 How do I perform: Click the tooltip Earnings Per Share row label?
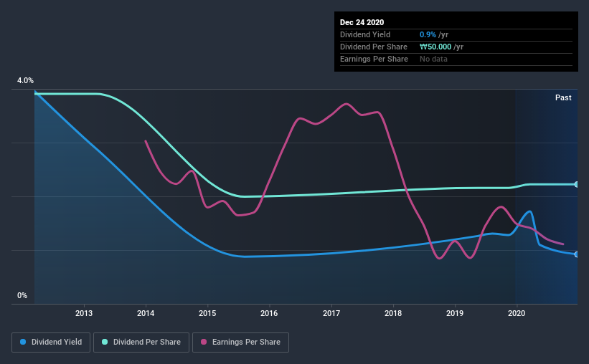pos(374,59)
